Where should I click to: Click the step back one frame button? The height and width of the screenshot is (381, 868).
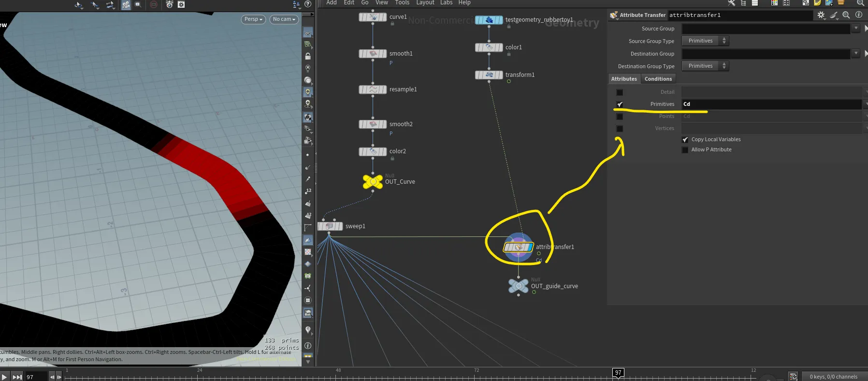click(52, 377)
